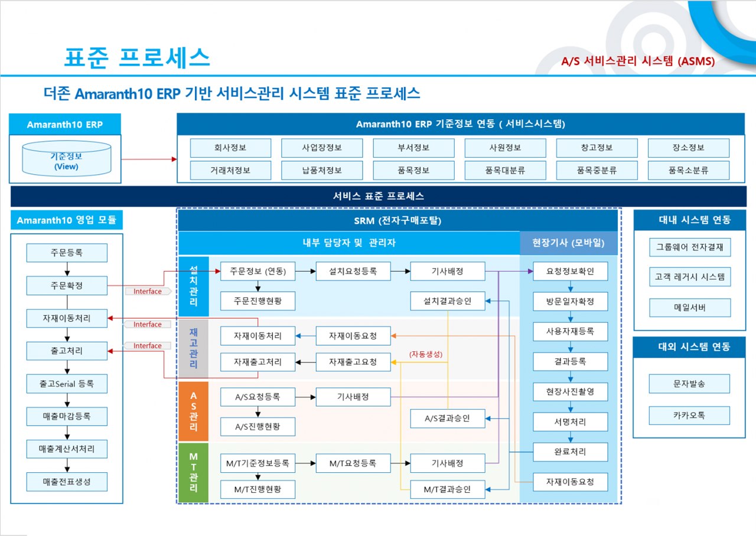
Task: Choose the 매출마감등록 step
Action: click(x=67, y=417)
